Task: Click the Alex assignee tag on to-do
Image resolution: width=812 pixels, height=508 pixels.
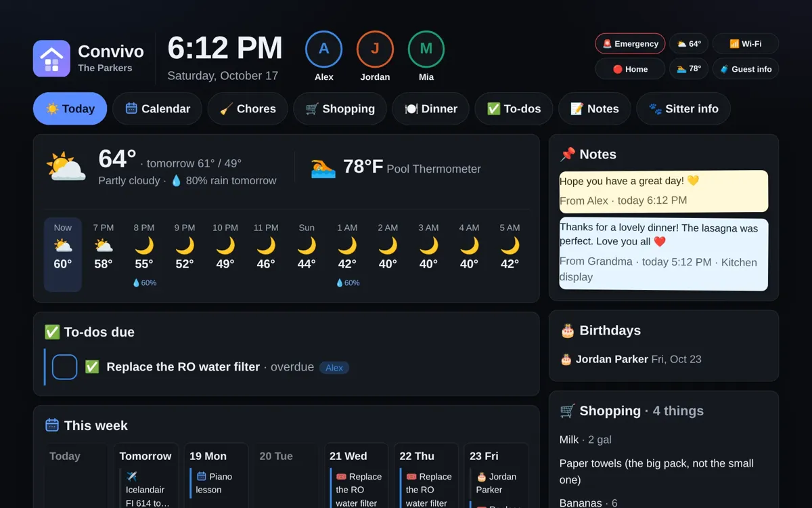Action: [334, 368]
